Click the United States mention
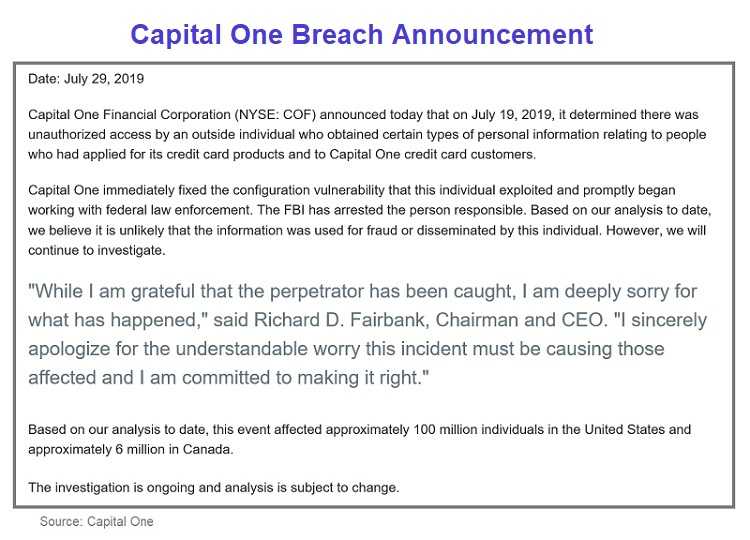This screenshot has height=540, width=750. [x=625, y=430]
